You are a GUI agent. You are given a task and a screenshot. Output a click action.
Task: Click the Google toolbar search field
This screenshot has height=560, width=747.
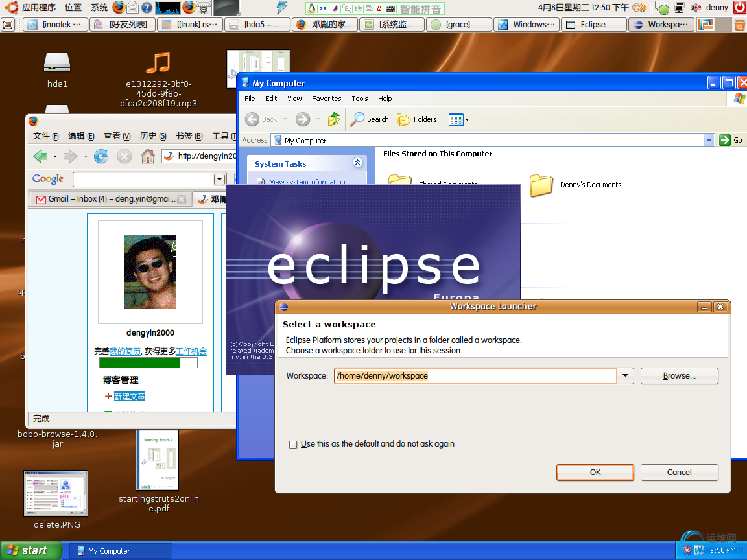(143, 180)
